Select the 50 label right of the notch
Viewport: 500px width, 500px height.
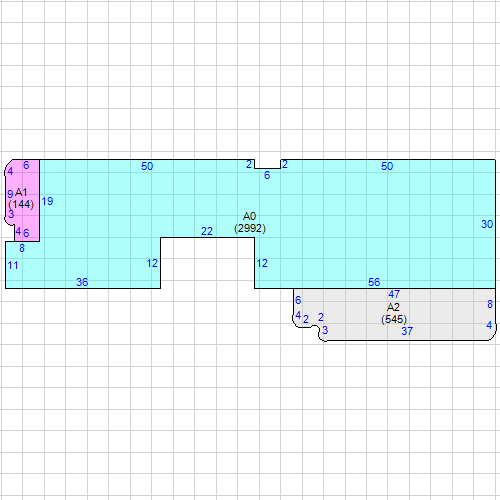click(387, 166)
